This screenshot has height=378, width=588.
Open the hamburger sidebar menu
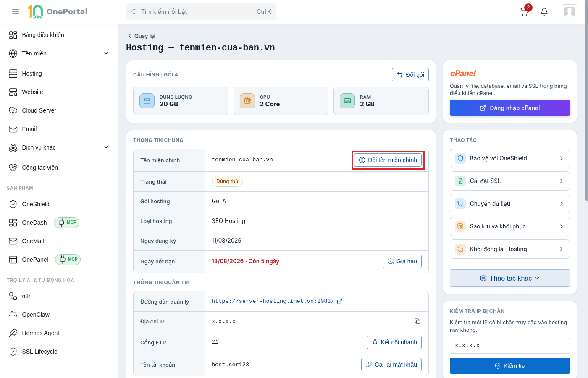coord(16,12)
